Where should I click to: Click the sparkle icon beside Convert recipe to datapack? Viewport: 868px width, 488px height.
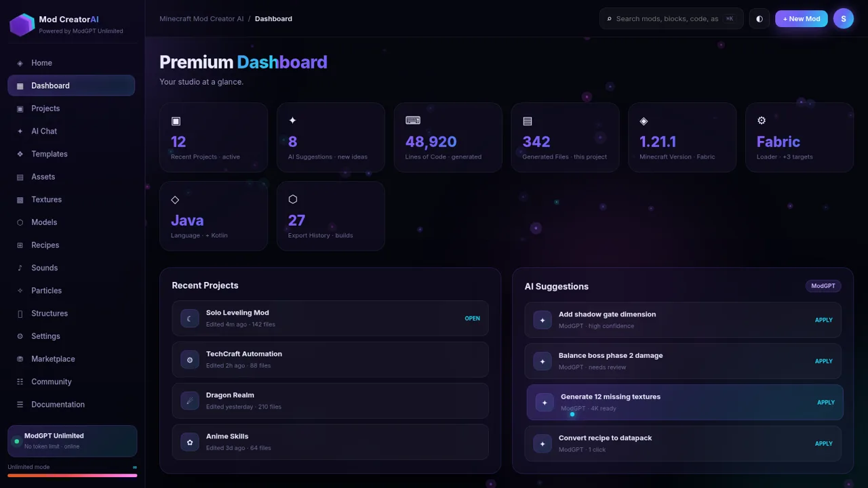(x=542, y=444)
